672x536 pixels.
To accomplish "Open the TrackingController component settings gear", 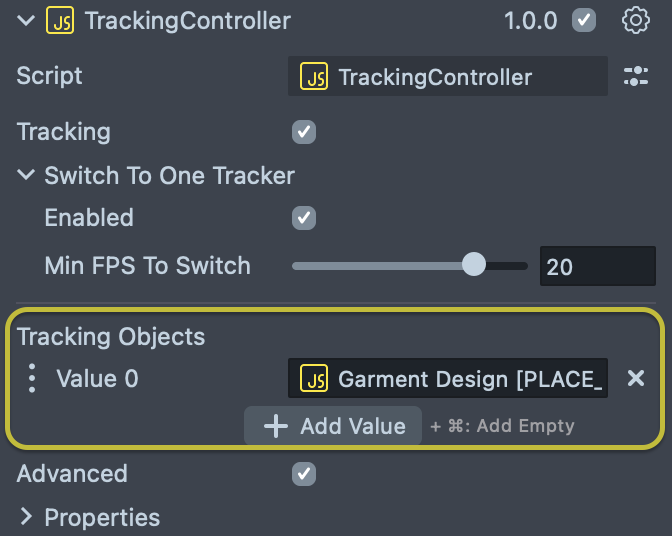I will click(636, 20).
